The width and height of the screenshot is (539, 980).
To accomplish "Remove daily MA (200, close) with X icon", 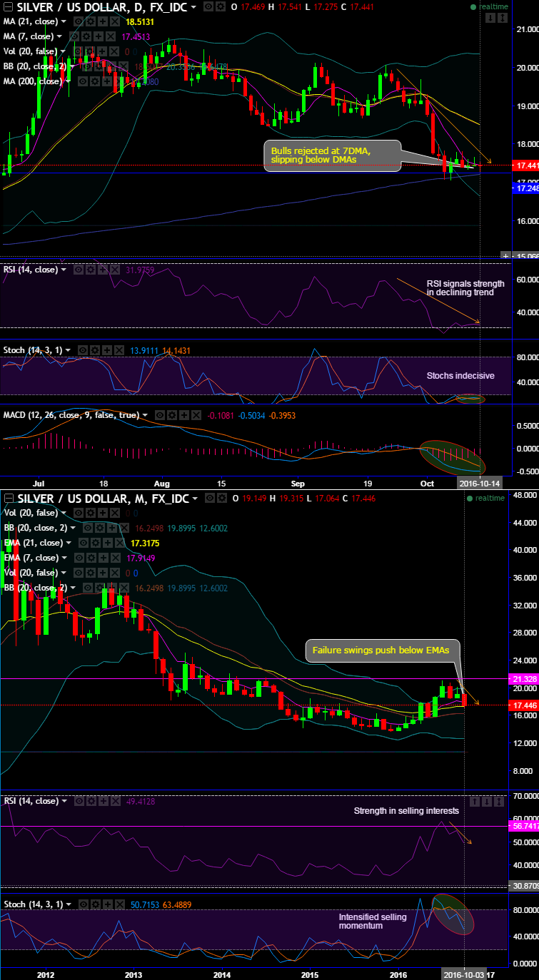I will tap(119, 81).
